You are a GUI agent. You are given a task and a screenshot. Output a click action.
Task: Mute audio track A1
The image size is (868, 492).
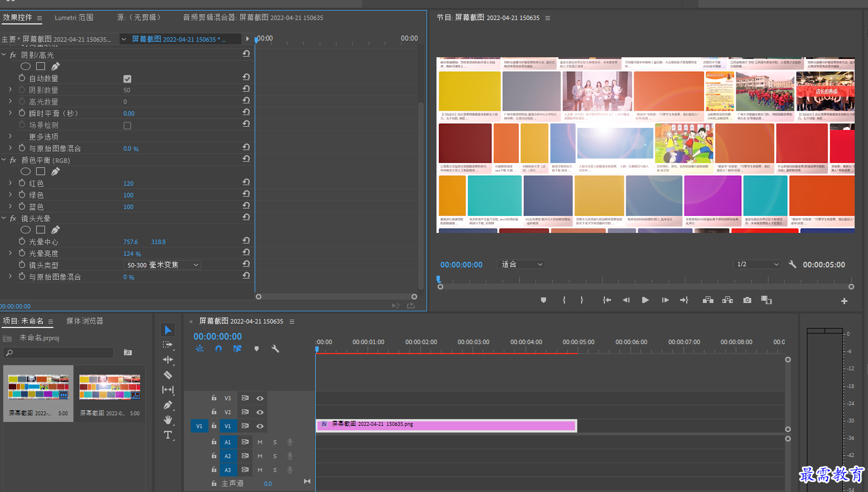(260, 442)
